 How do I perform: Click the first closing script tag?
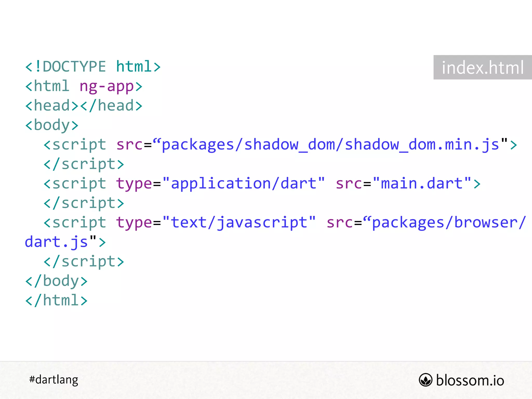84,164
